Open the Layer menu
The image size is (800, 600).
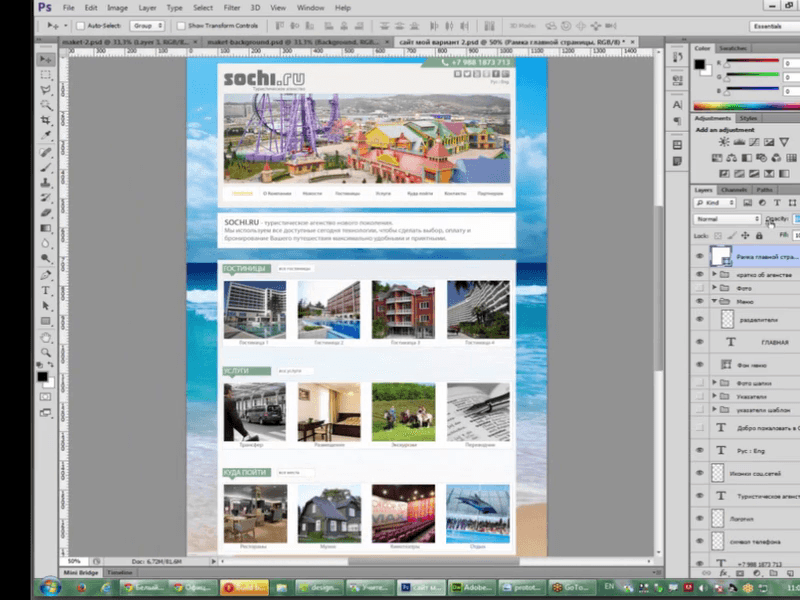click(147, 8)
